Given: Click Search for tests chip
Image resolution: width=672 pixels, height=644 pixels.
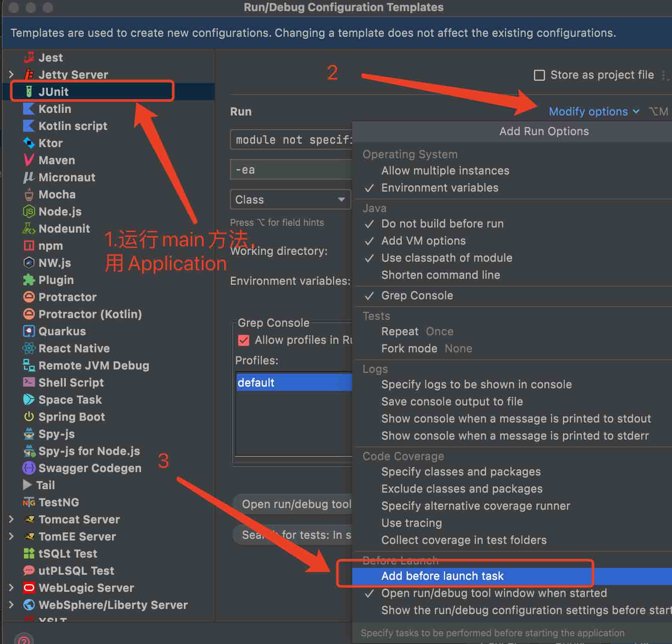Looking at the screenshot, I should pyautogui.click(x=293, y=535).
